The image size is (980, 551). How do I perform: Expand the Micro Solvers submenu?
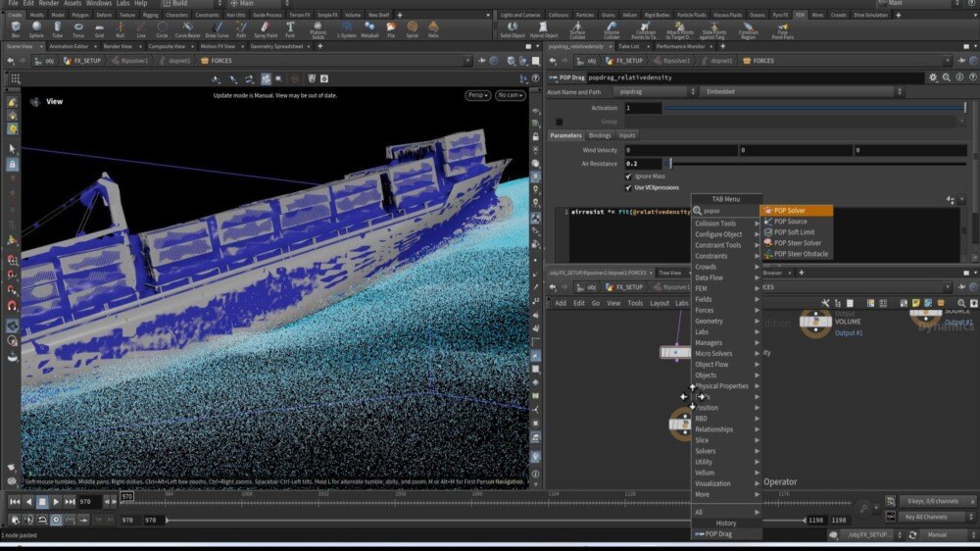(726, 353)
